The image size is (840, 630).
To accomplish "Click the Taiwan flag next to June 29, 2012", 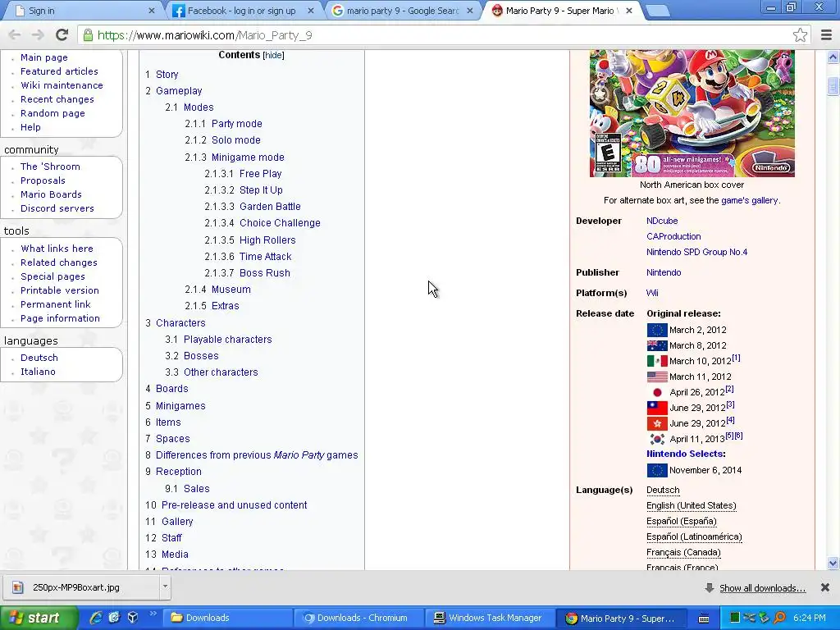I will click(657, 408).
